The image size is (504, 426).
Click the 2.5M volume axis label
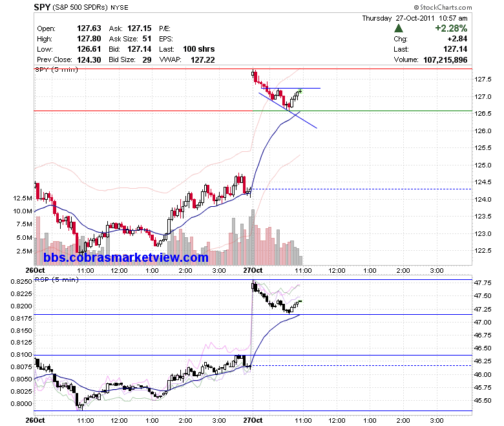pyautogui.click(x=24, y=251)
